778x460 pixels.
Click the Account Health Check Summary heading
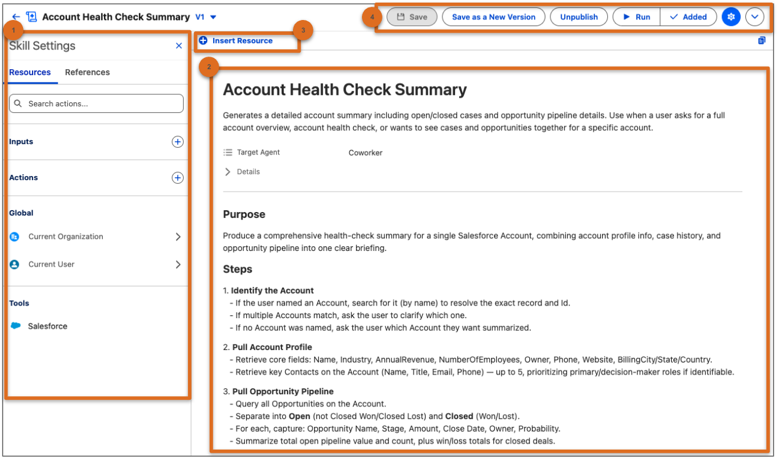click(345, 90)
